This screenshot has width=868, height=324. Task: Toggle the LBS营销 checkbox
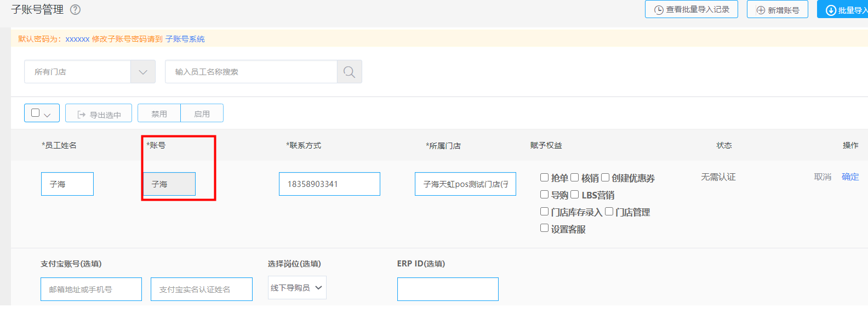pos(575,195)
